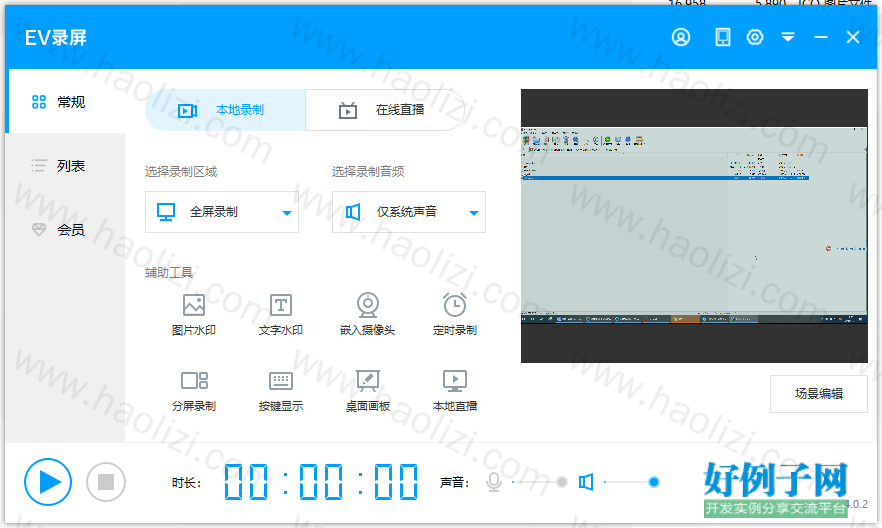
Task: Toggle the microphone icon
Action: pyautogui.click(x=494, y=482)
